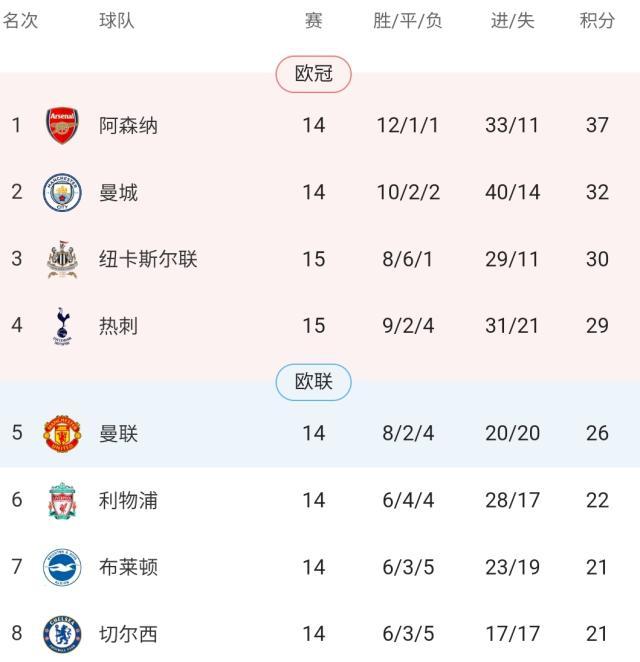
Task: Click the Manchester United crest icon
Action: click(x=62, y=433)
